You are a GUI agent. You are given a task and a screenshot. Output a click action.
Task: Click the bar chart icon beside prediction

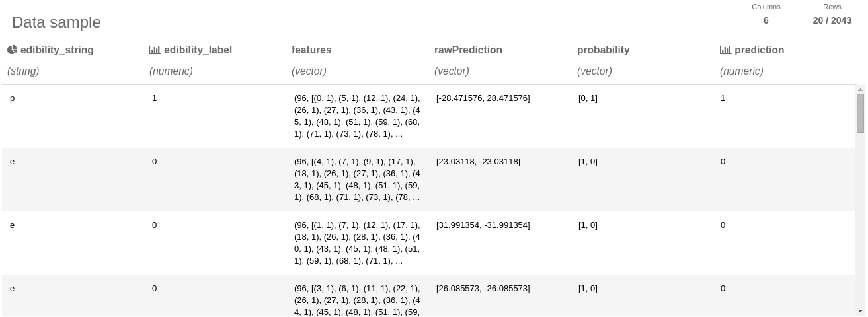[725, 50]
